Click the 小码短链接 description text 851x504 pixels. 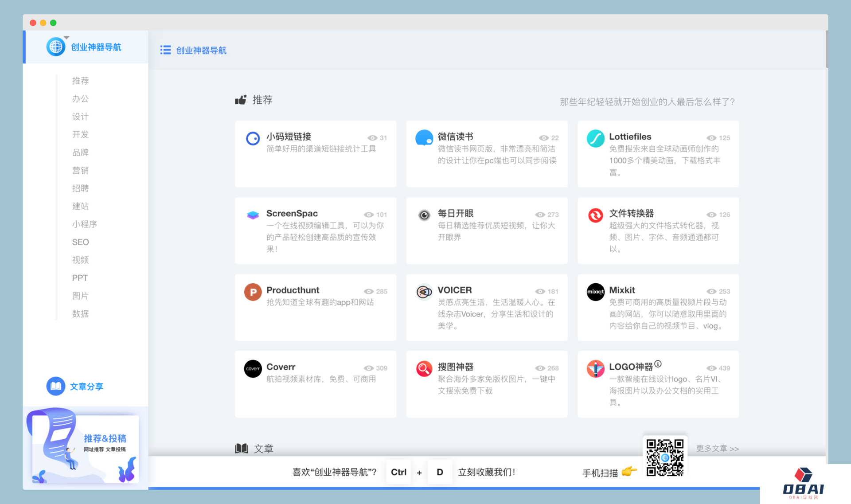pos(321,149)
